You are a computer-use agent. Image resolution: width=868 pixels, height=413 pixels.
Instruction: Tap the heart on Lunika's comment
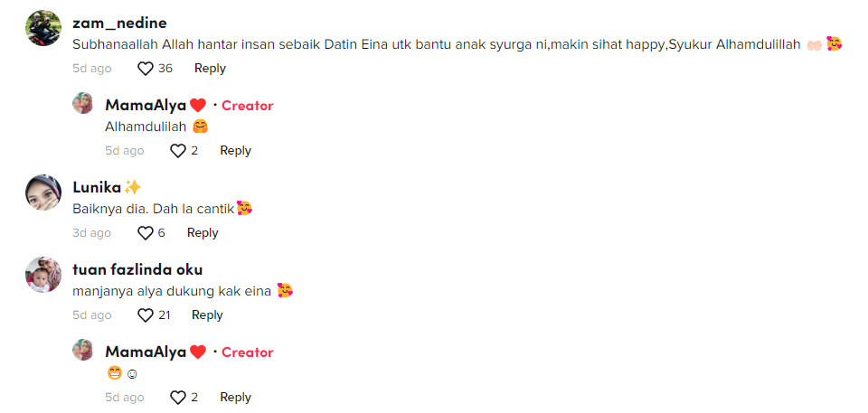coord(145,233)
